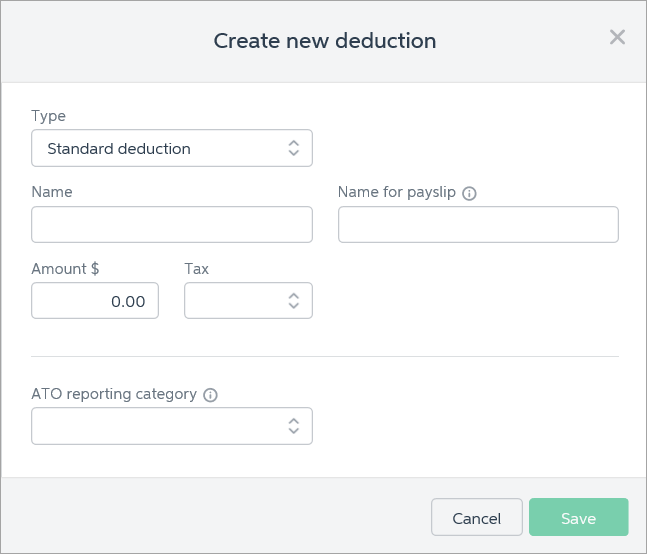Focus the Name text field

[171, 225]
